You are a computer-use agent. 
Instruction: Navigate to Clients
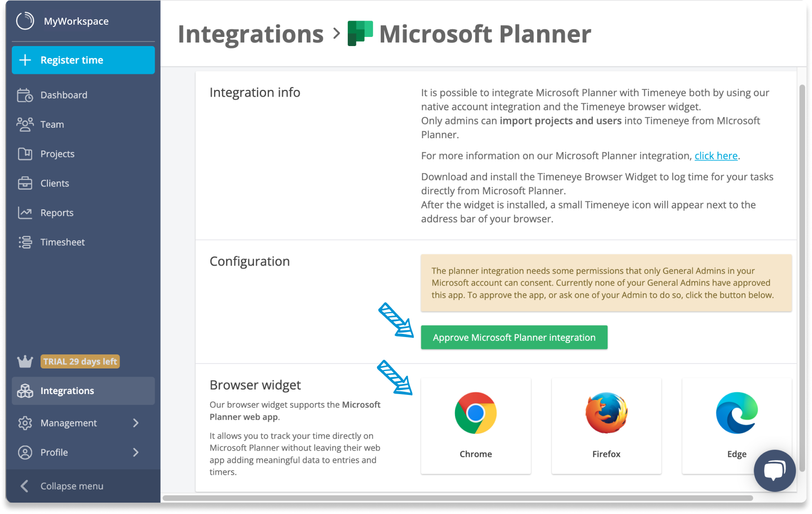83,183
